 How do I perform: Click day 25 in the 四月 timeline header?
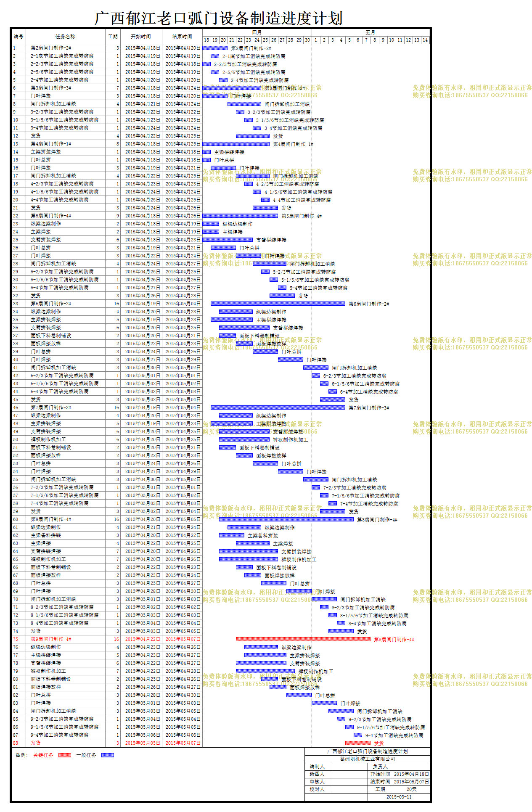pyautogui.click(x=265, y=40)
